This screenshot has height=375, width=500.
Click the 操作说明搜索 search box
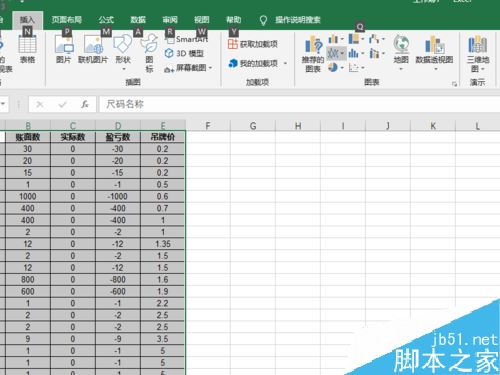[x=298, y=20]
